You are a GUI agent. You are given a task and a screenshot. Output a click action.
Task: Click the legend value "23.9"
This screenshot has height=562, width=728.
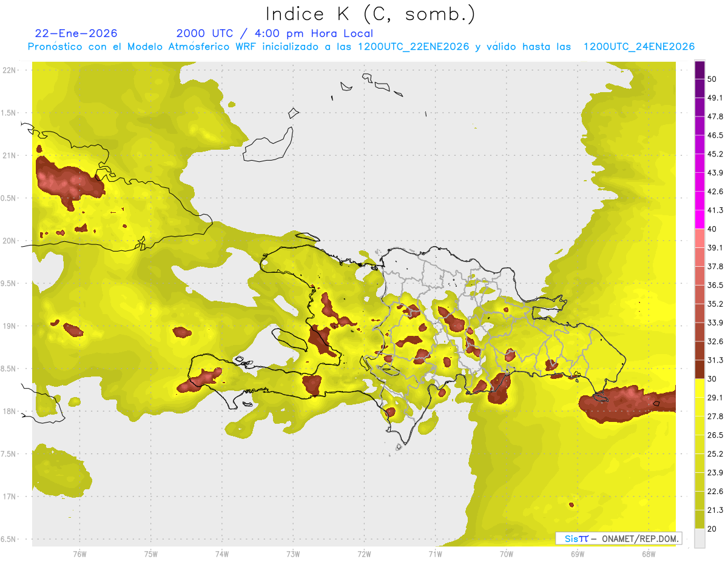pyautogui.click(x=715, y=473)
